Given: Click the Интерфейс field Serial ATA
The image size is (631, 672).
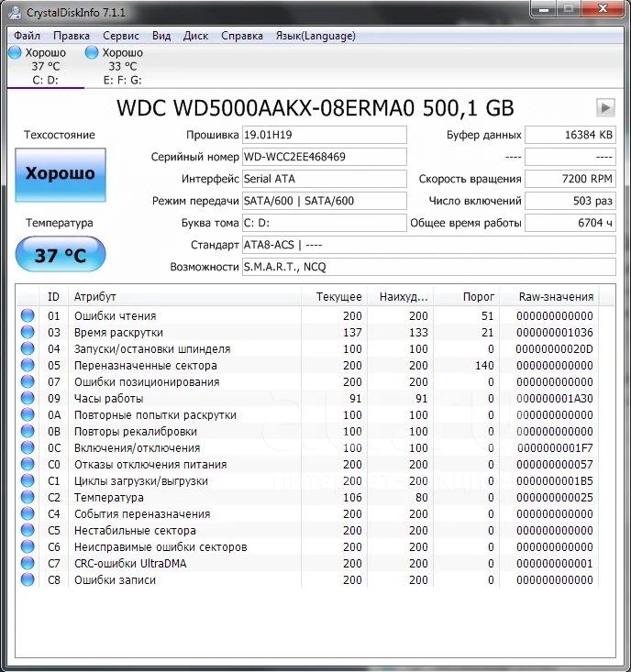Looking at the screenshot, I should (324, 179).
